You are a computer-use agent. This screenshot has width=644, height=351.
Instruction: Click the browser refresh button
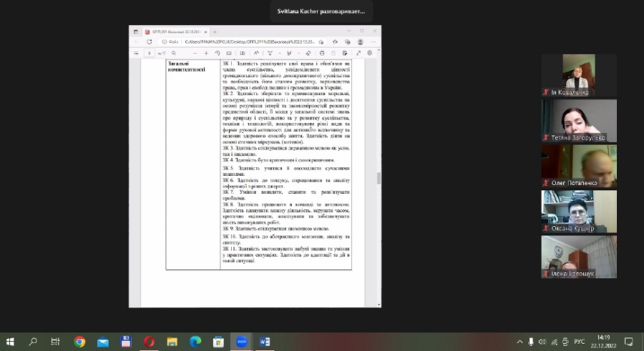pos(149,41)
